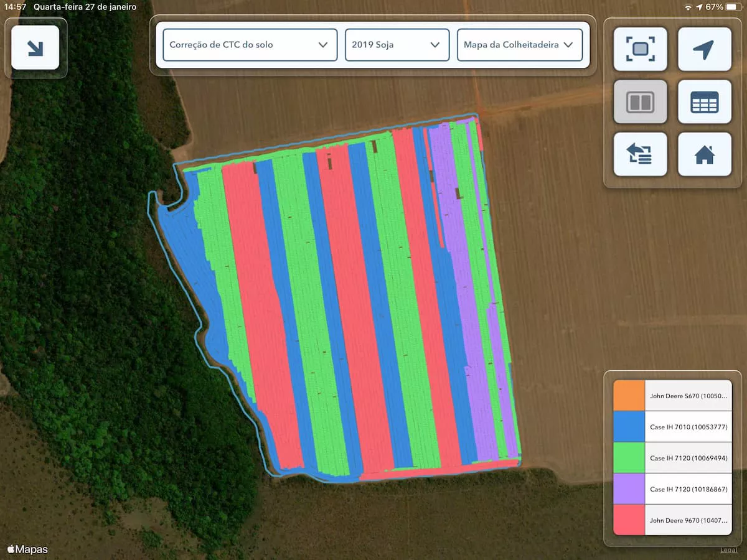Open the 'Correção de CTC do solo' dropdown
747x560 pixels.
(249, 45)
